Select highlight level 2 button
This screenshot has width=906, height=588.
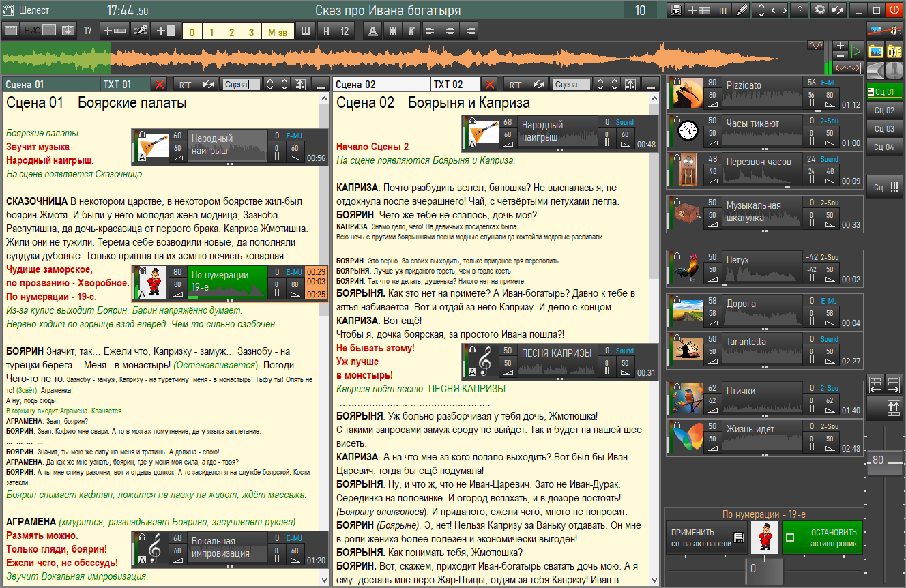[x=232, y=31]
